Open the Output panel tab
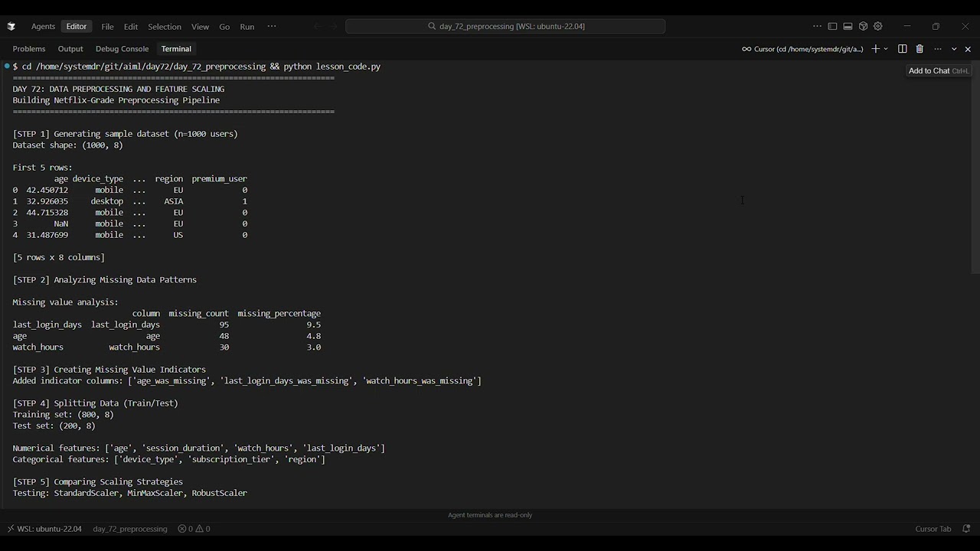Viewport: 980px width, 551px height. tap(70, 49)
